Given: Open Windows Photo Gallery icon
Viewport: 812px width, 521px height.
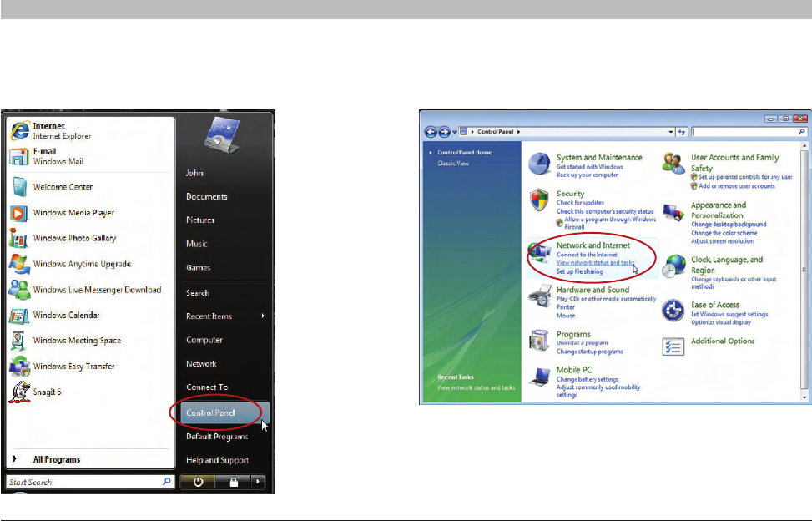Looking at the screenshot, I should (18, 238).
